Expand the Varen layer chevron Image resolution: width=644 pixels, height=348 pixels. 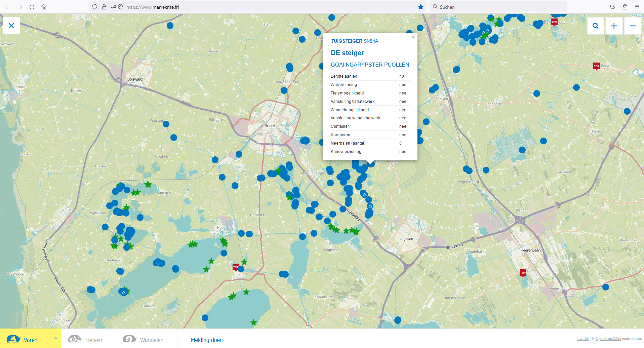tap(55, 338)
